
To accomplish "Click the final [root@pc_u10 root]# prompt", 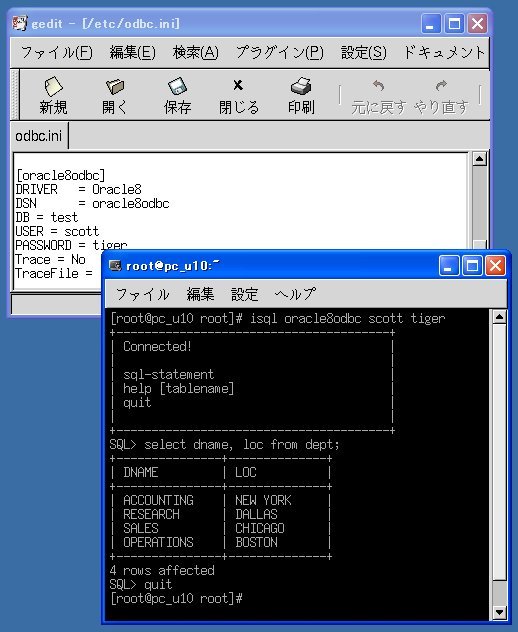I will point(176,599).
